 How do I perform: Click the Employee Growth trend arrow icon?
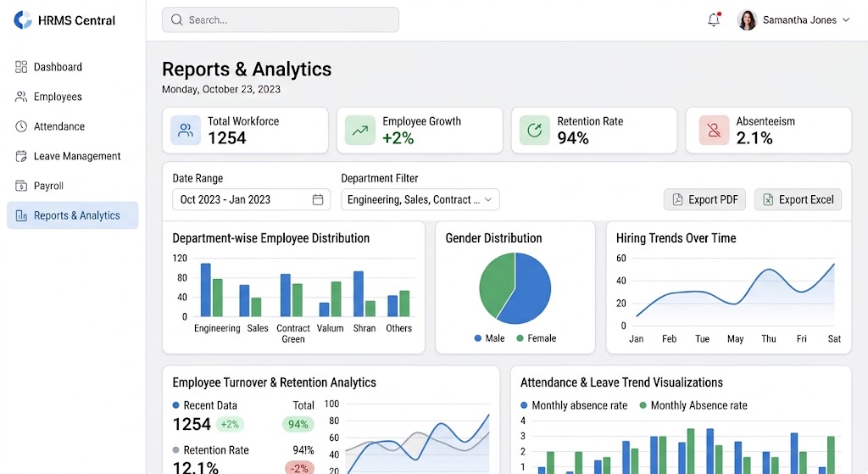coord(359,131)
